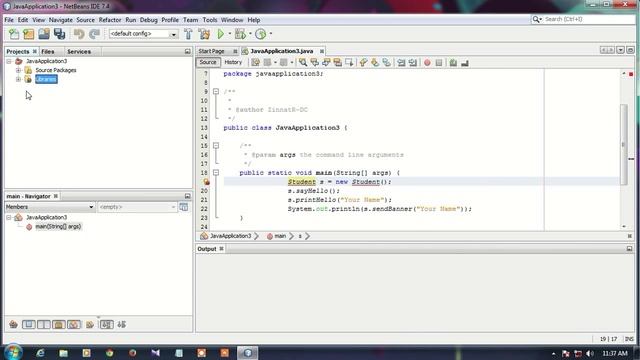
Task: Click the Search (Ctrl+I) input field
Action: [x=589, y=19]
